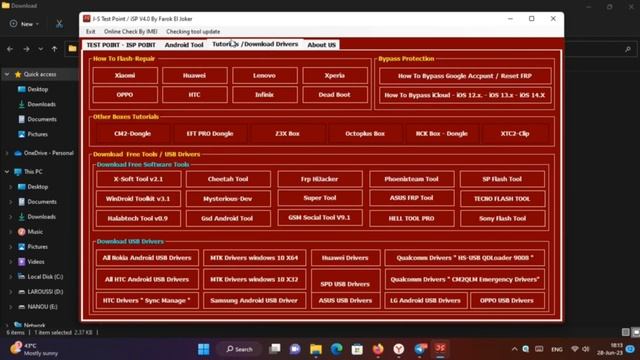Open Firefox from the taskbar
The image size is (640, 360).
(x=378, y=349)
